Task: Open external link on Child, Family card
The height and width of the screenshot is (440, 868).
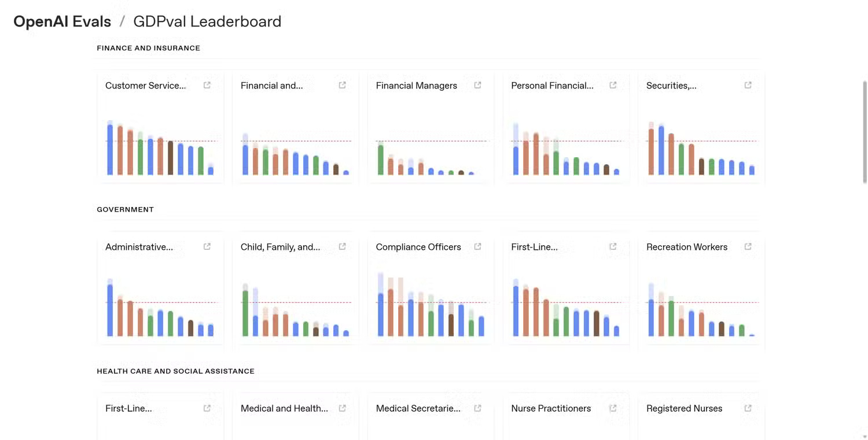Action: [x=342, y=246]
